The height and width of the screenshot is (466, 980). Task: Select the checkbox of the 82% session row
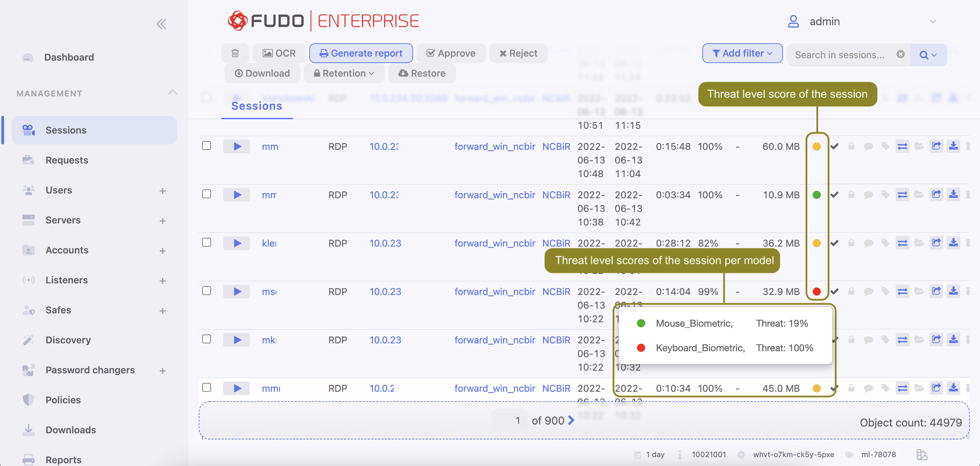pos(207,243)
